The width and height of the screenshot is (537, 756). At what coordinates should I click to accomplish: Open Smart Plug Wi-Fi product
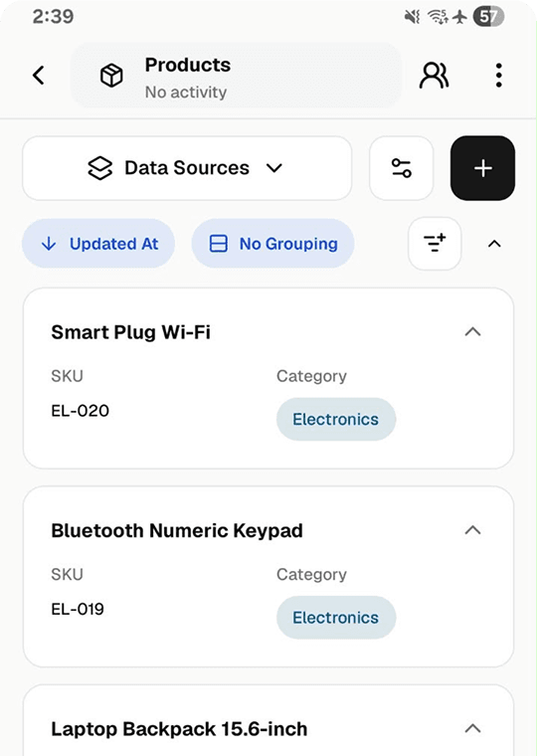[x=130, y=332]
